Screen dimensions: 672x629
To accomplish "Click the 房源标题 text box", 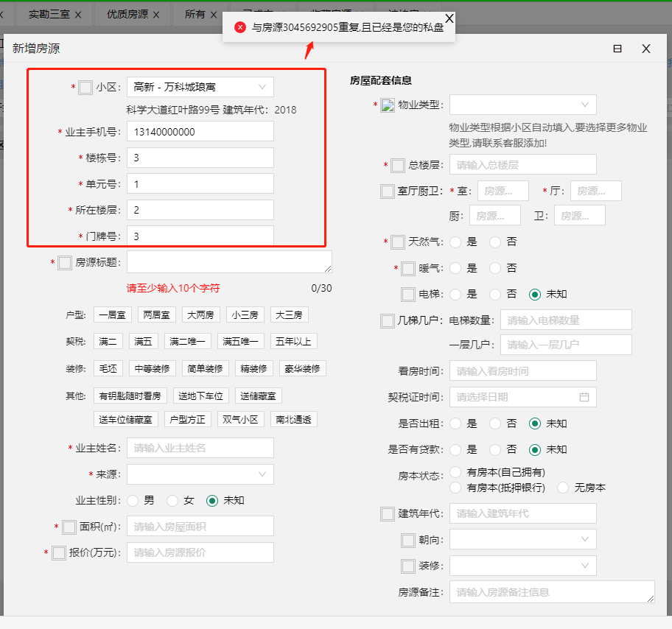I will [229, 262].
